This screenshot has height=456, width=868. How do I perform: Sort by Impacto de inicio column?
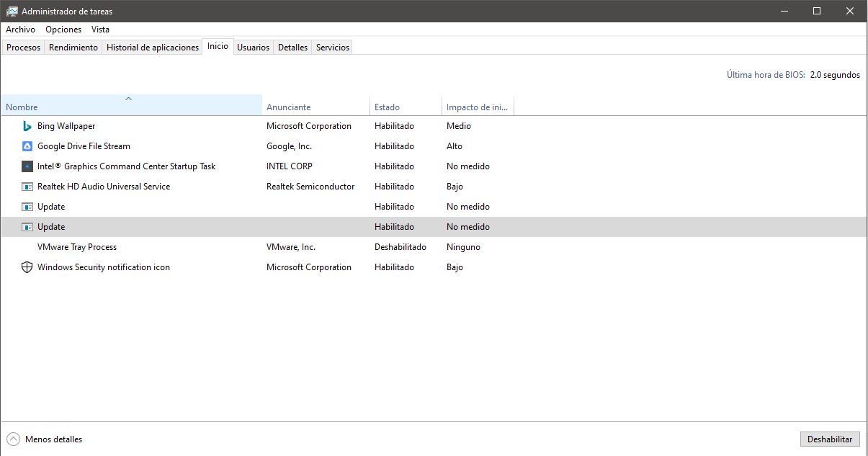coord(477,107)
